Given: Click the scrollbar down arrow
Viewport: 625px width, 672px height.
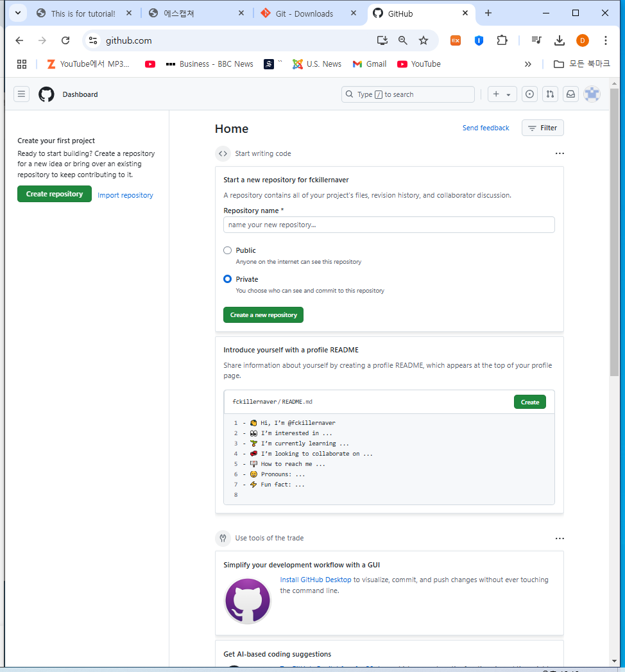Looking at the screenshot, I should pos(614,661).
